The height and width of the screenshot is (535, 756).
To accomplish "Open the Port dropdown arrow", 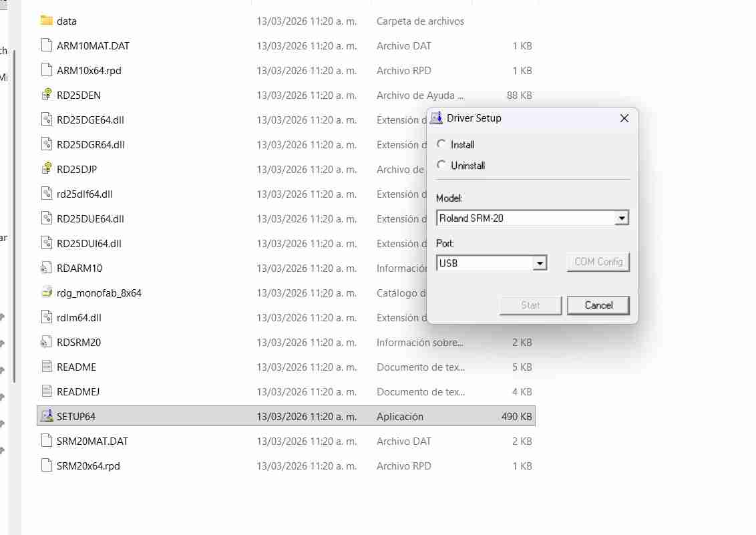I will click(x=540, y=263).
